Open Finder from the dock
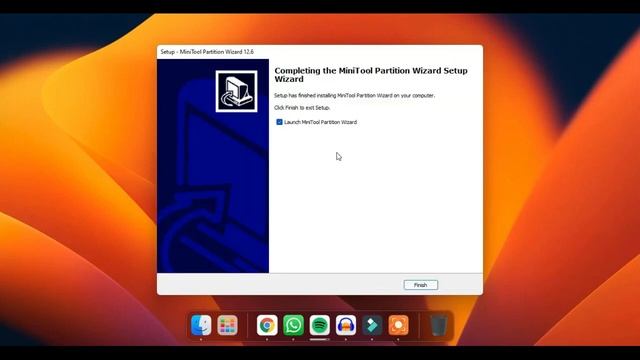Image resolution: width=640 pixels, height=360 pixels. [x=201, y=325]
